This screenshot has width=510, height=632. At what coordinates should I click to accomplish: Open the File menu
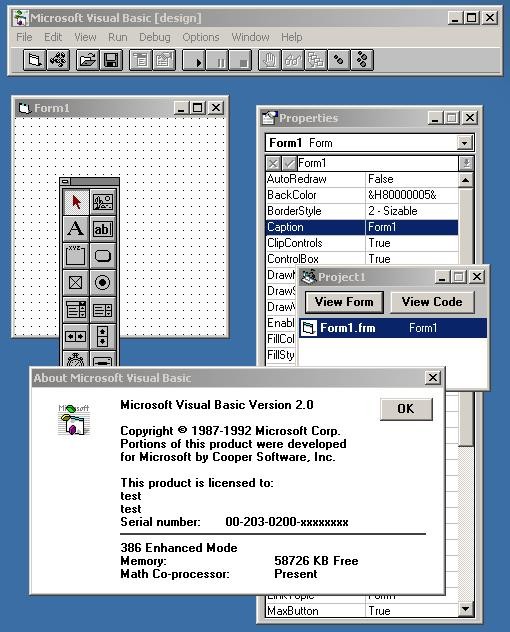[x=24, y=37]
